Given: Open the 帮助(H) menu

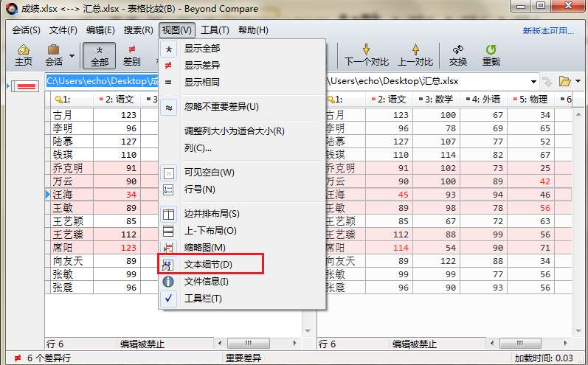Looking at the screenshot, I should [x=253, y=30].
